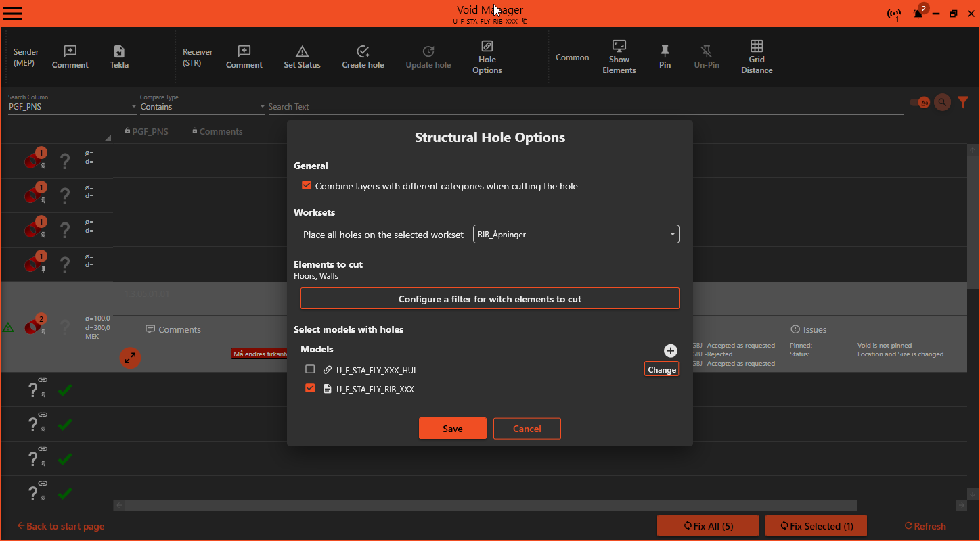
Task: Click the Set Status tool
Action: pyautogui.click(x=302, y=57)
